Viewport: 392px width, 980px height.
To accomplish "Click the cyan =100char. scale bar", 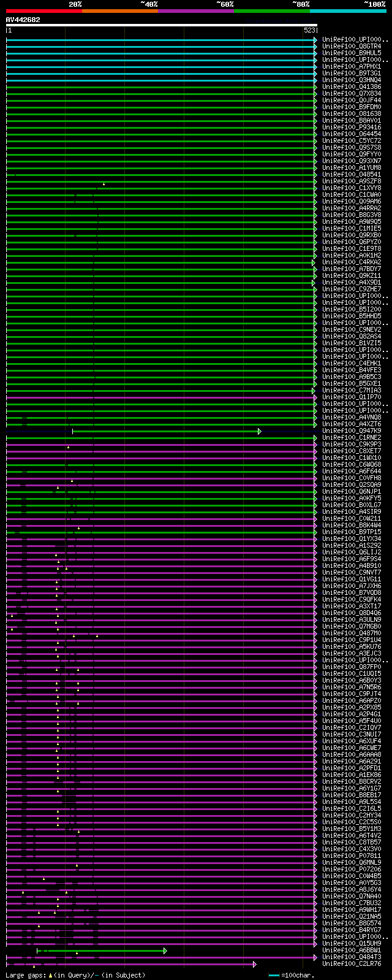I will point(274,975).
